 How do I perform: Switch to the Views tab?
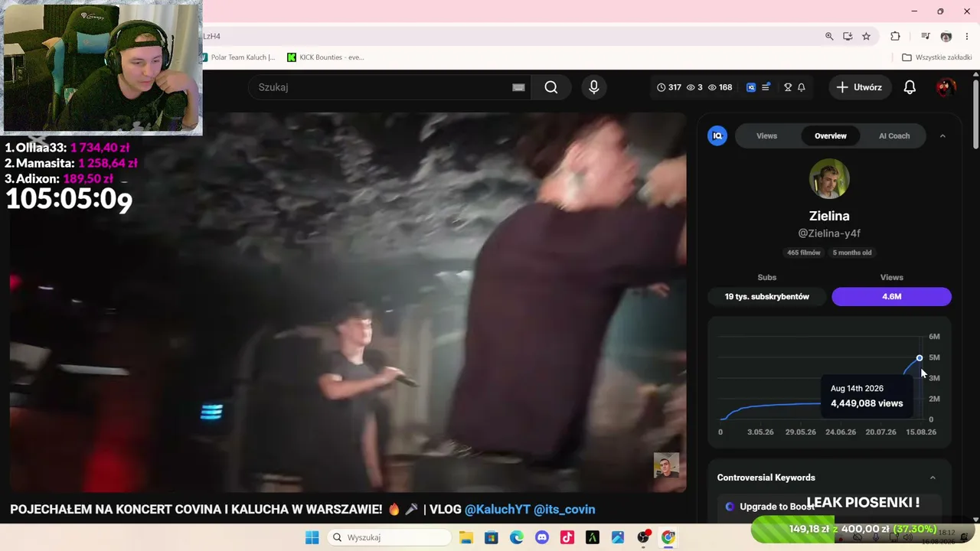(766, 135)
